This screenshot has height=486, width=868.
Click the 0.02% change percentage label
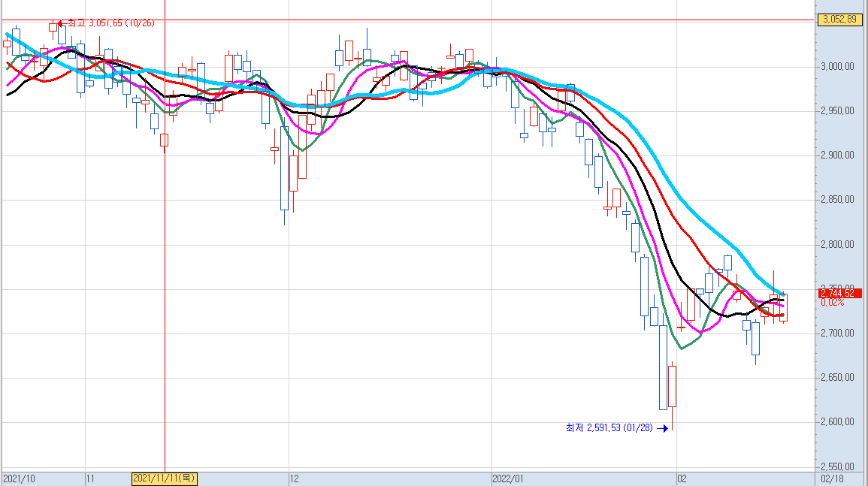click(x=833, y=303)
